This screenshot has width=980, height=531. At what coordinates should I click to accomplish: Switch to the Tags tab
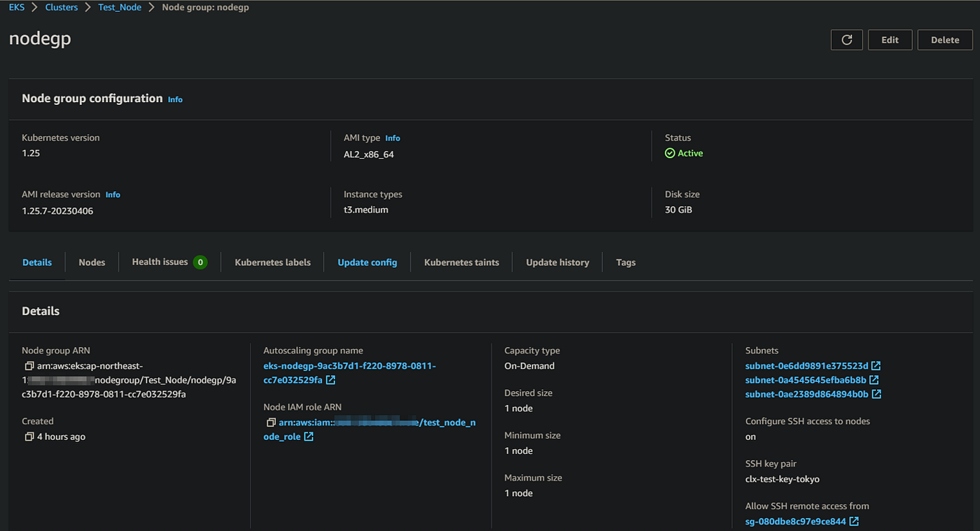pyautogui.click(x=626, y=262)
